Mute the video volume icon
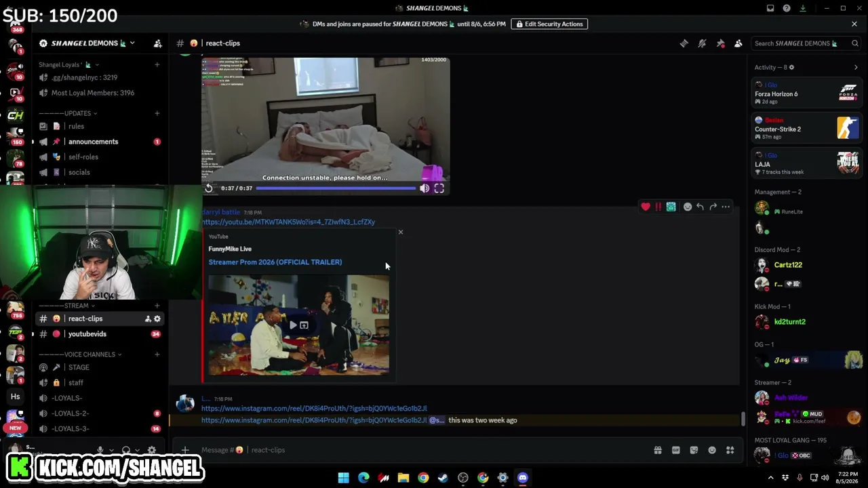 tap(425, 188)
